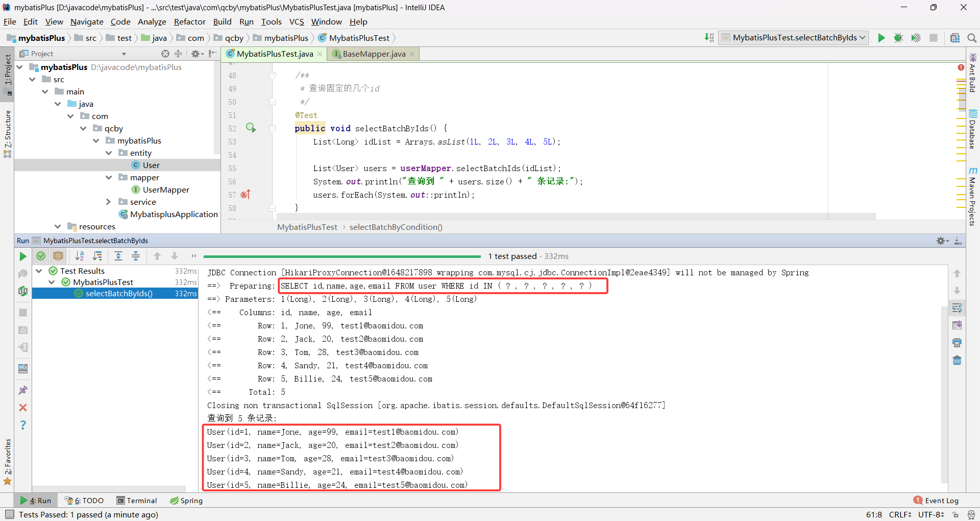Toggle the 2: Favorites tool window stripe
This screenshot has width=980, height=521.
pyautogui.click(x=8, y=462)
